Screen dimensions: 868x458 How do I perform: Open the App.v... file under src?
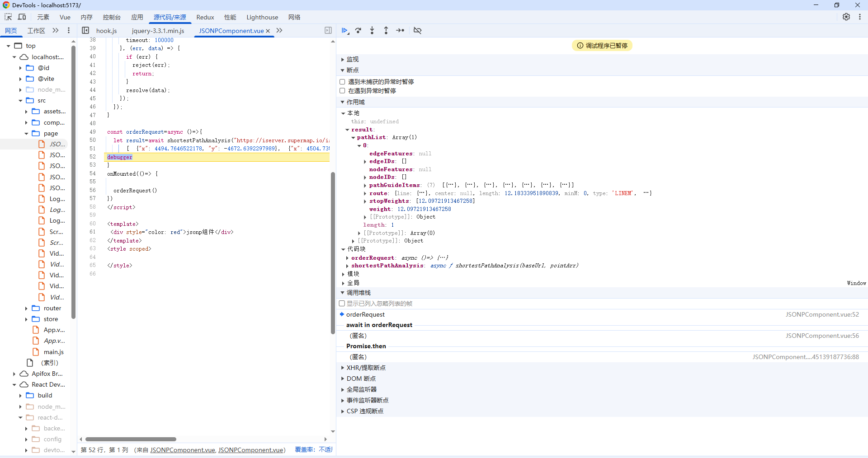[x=54, y=330]
